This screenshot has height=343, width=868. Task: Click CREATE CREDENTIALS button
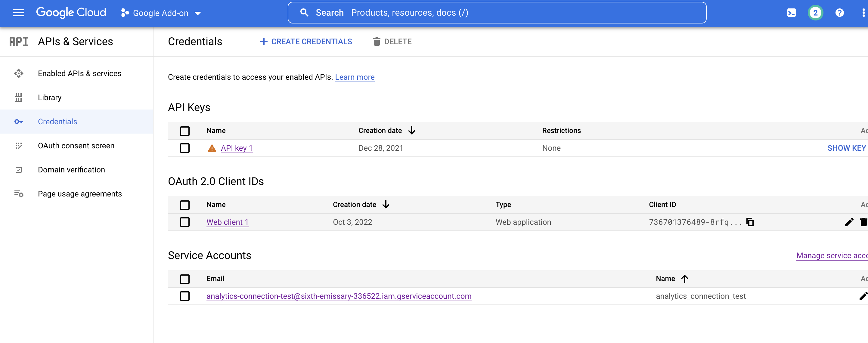[306, 42]
